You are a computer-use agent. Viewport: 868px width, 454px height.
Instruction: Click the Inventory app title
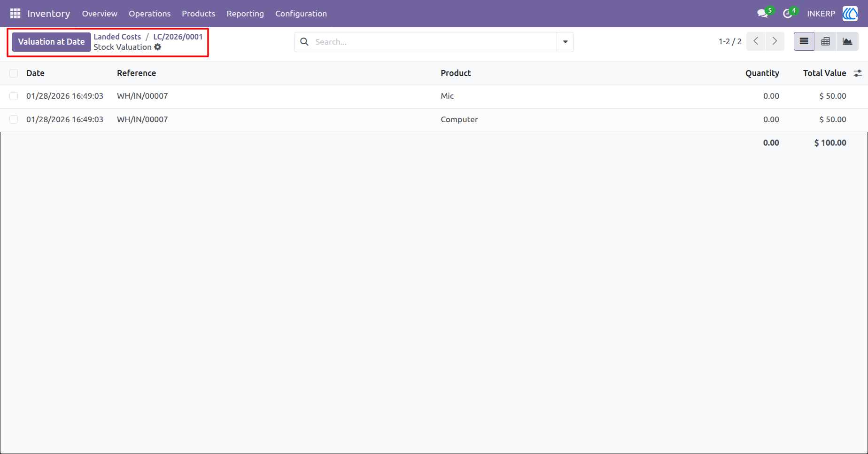point(49,14)
